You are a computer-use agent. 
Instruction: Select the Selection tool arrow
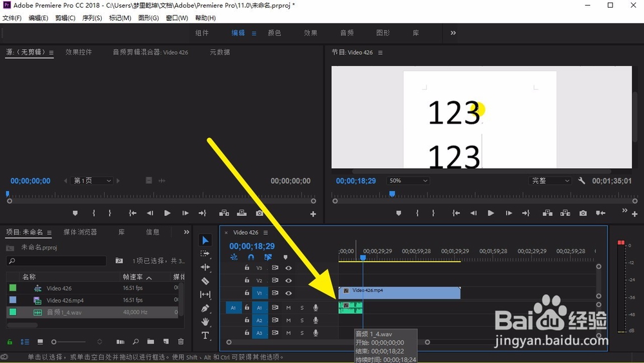205,240
